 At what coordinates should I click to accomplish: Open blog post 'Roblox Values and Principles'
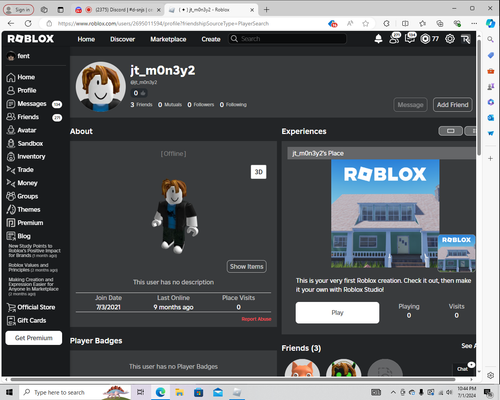coord(33,268)
